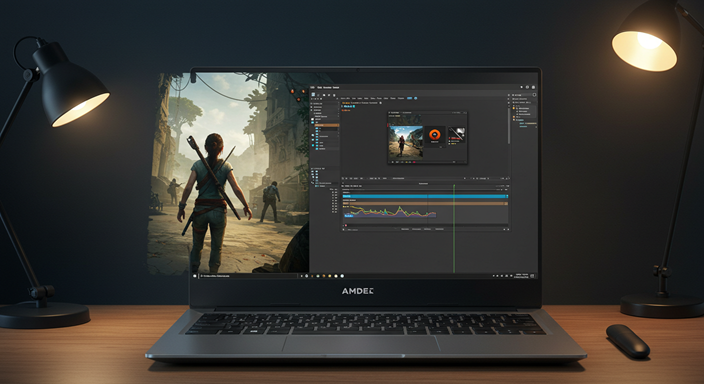Open the taskbar clock
This screenshot has width=704, height=384.
click(x=522, y=276)
